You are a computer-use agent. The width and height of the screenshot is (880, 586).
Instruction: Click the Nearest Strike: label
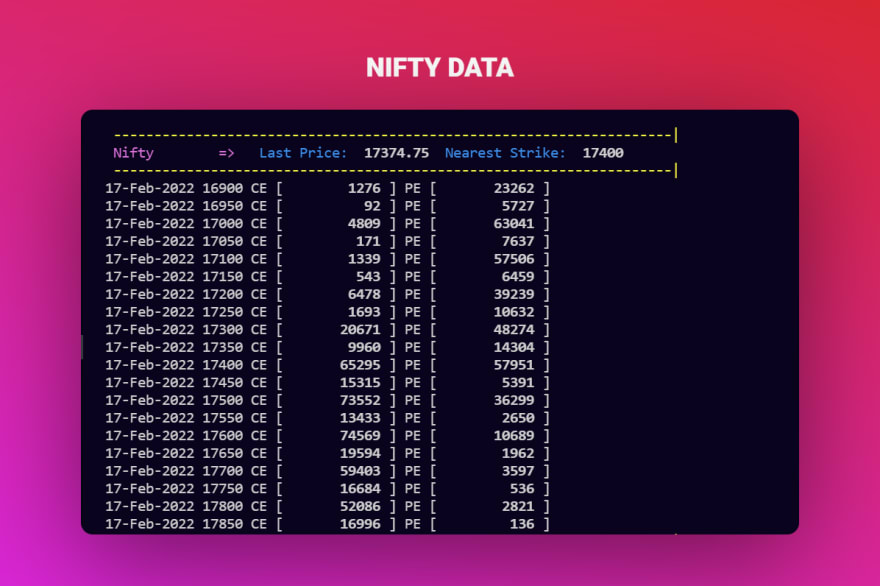tap(505, 153)
